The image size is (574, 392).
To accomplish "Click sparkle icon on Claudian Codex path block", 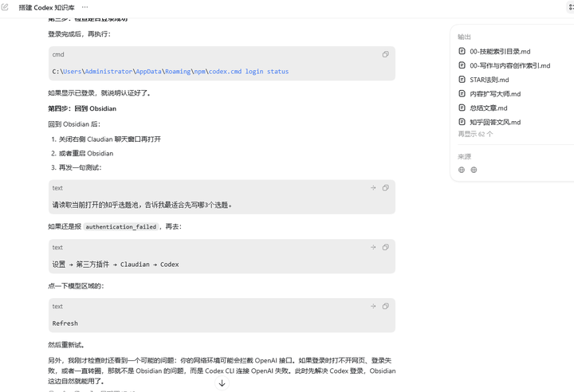I will pos(373,248).
